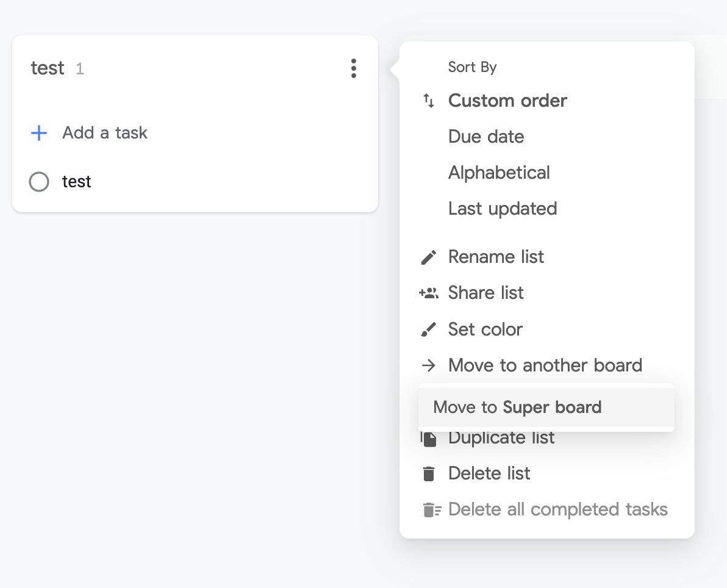Sort by Last updated
This screenshot has height=588, width=727.
coord(503,209)
